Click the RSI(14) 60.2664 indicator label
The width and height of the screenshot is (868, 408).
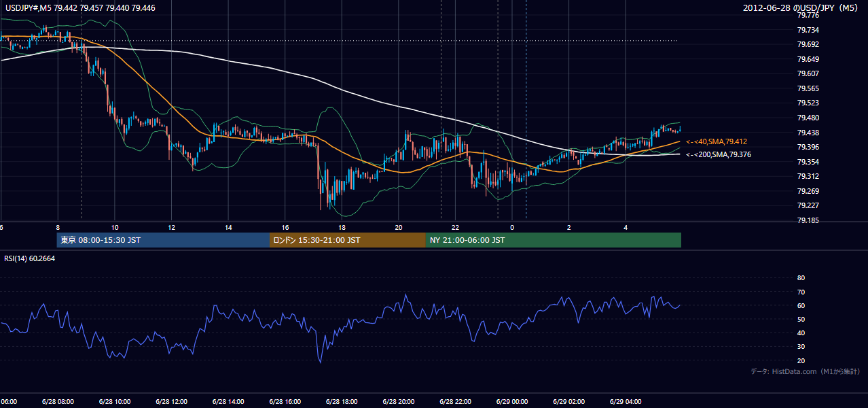pyautogui.click(x=29, y=258)
